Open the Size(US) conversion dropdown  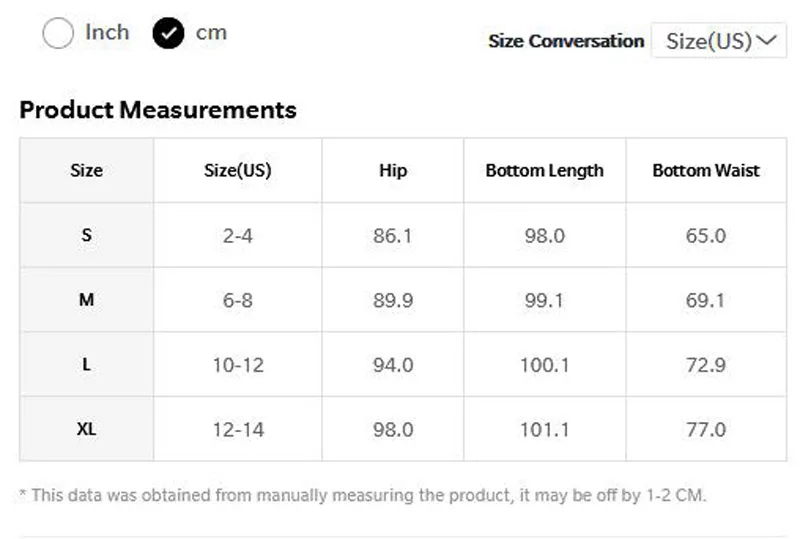click(719, 40)
